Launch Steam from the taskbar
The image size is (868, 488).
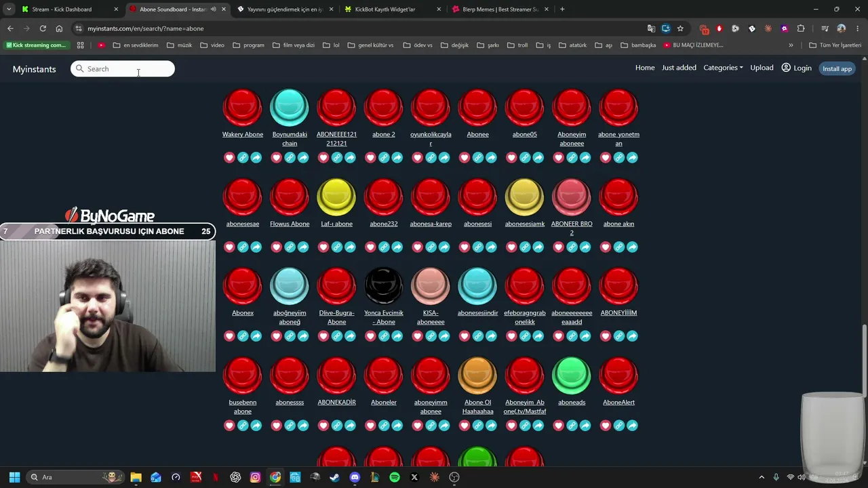click(334, 477)
